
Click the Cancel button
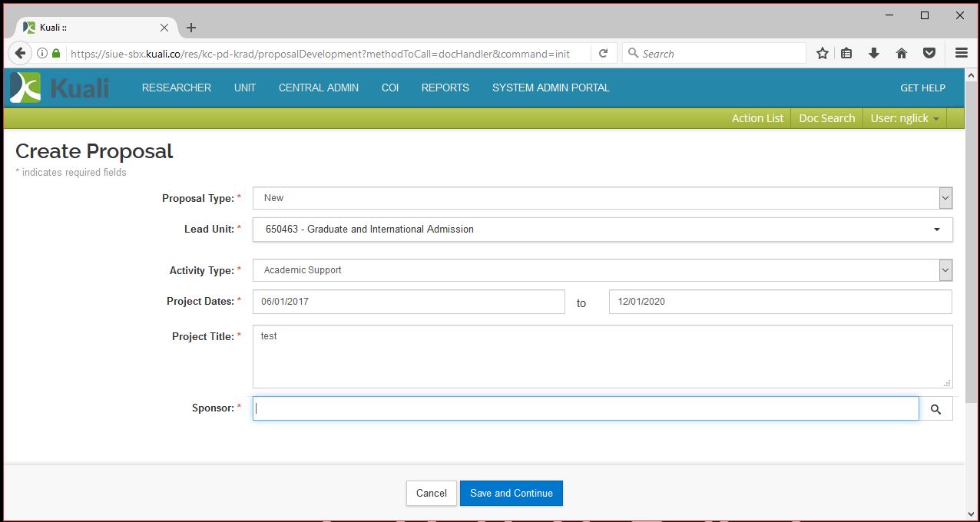[x=431, y=493]
